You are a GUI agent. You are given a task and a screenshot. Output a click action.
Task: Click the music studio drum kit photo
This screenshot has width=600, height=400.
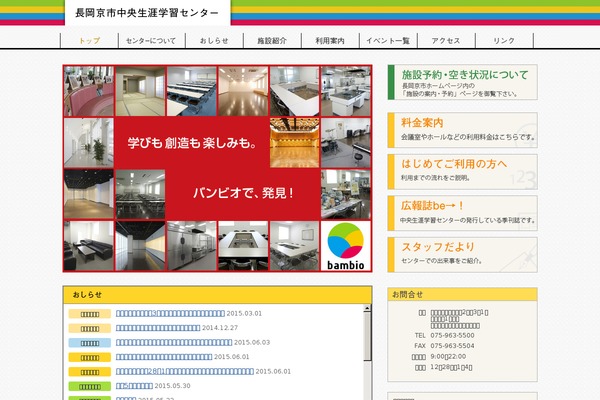click(x=346, y=143)
